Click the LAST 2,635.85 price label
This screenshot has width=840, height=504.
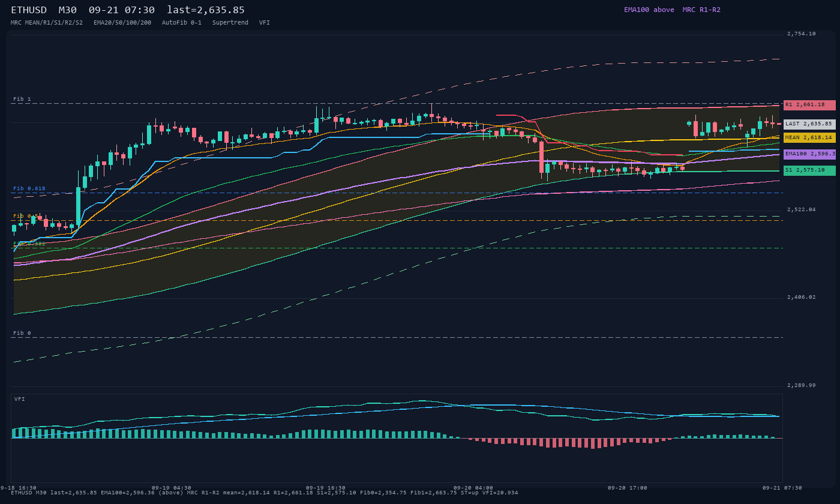click(x=809, y=124)
